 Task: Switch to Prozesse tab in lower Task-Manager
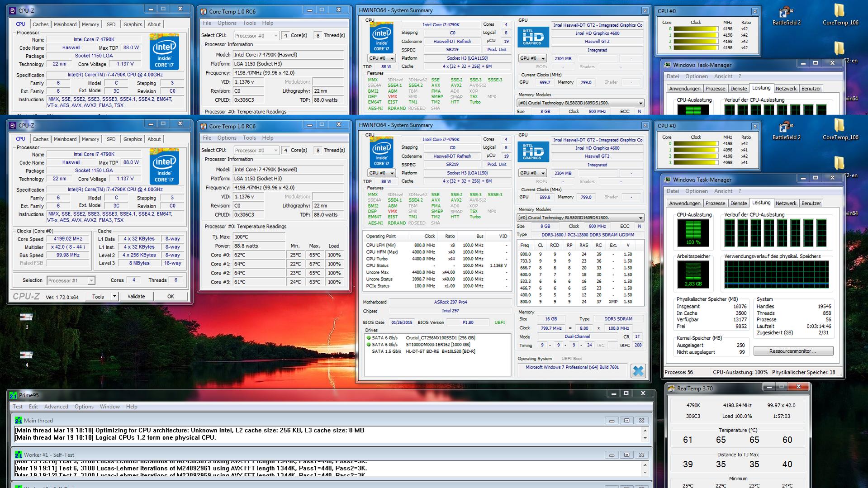(x=715, y=204)
